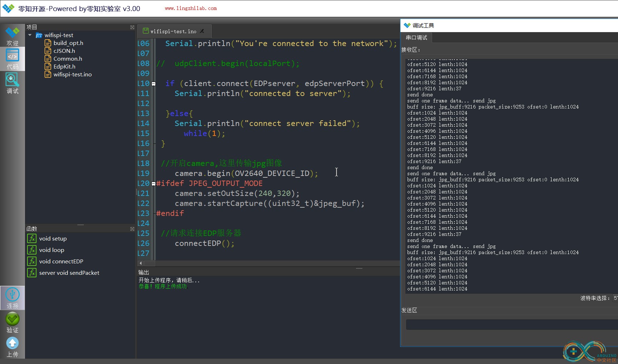Image resolution: width=618 pixels, height=364 pixels.
Task: Click function icon beside sendPacket
Action: click(x=32, y=273)
